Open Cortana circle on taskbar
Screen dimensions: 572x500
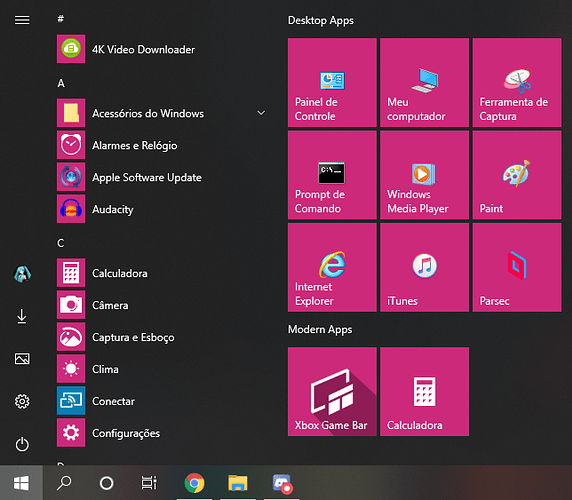click(107, 483)
